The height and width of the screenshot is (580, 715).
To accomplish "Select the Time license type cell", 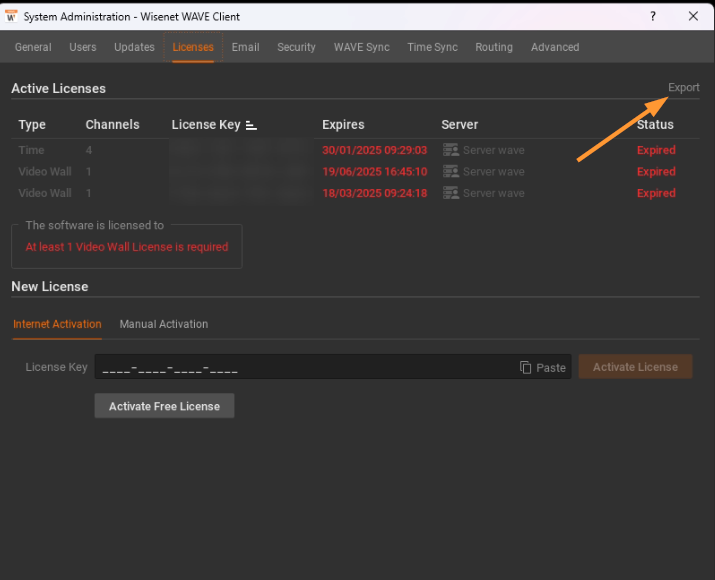I will coord(31,150).
